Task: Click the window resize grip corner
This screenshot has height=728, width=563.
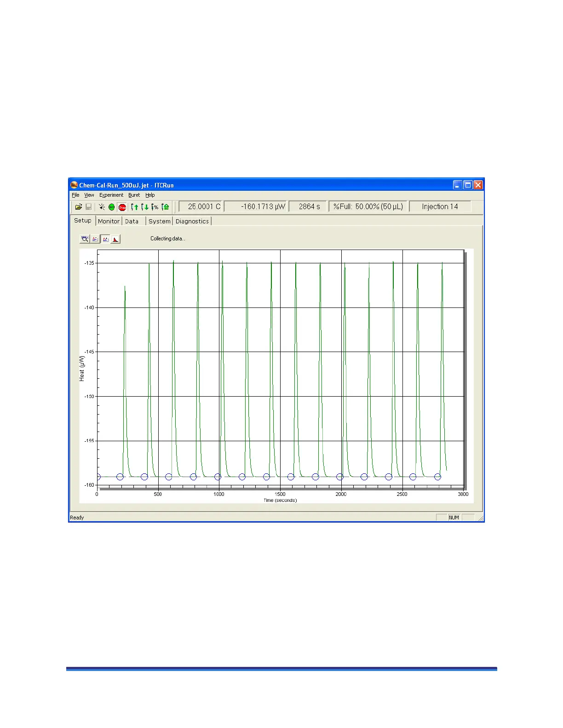Action: coord(481,518)
